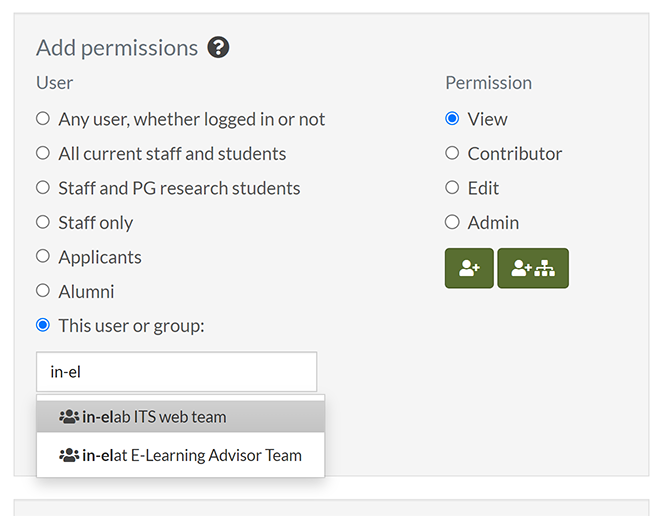This screenshot has width=663, height=516.
Task: Select 'All current staff and students' option
Action: (x=43, y=153)
